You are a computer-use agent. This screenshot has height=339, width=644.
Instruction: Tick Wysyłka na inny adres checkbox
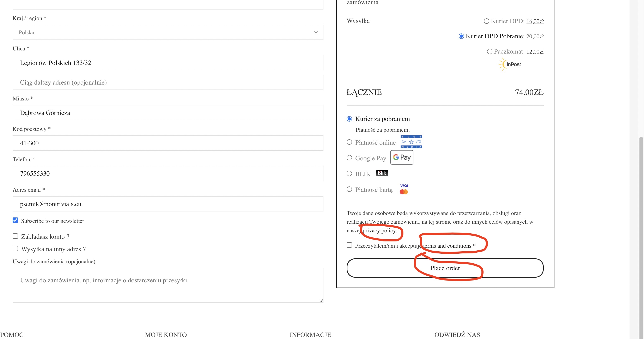(15, 249)
